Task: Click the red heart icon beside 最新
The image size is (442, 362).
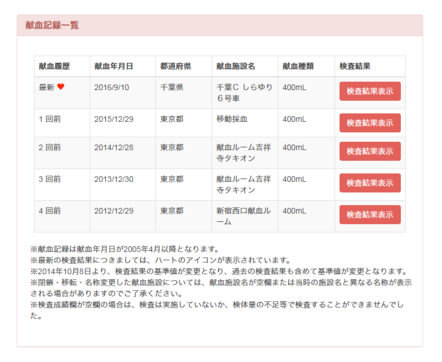Action: pyautogui.click(x=60, y=87)
